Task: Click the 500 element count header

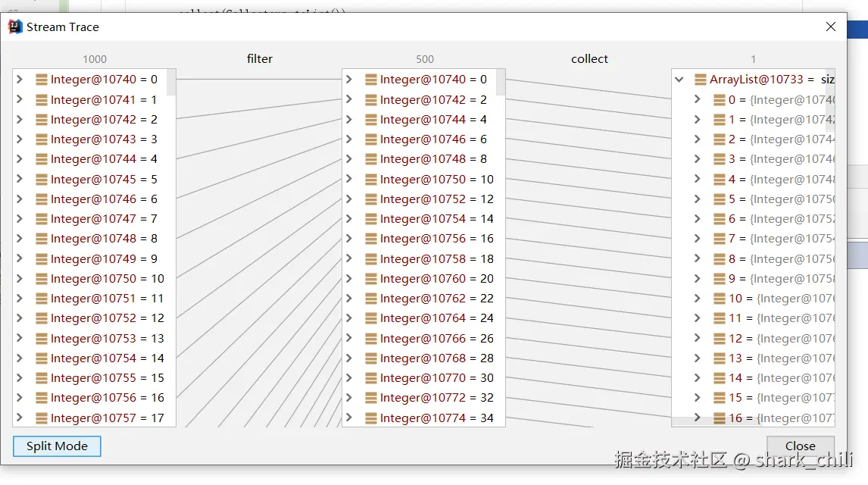Action: (x=425, y=59)
